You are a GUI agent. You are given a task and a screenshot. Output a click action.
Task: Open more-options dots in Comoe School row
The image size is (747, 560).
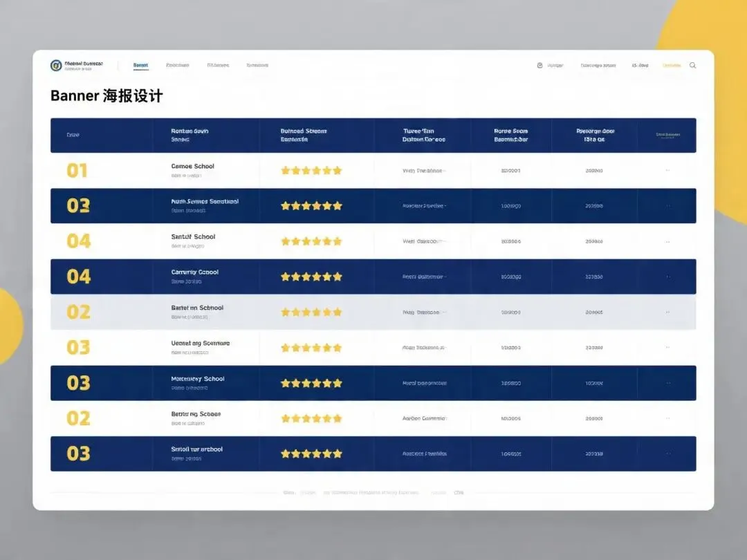668,170
